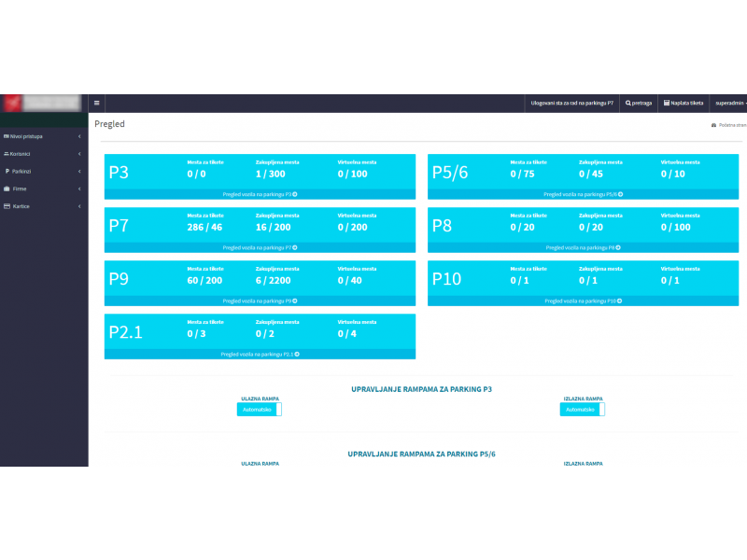747x560 pixels.
Task: Click the 16 / 200 leased value
Action: [273, 227]
